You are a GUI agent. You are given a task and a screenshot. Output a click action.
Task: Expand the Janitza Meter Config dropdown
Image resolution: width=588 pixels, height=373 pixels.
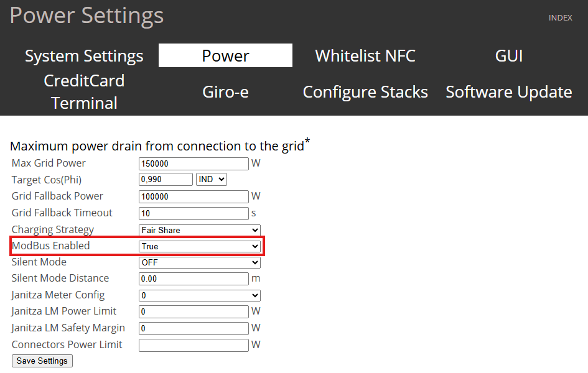click(x=199, y=295)
